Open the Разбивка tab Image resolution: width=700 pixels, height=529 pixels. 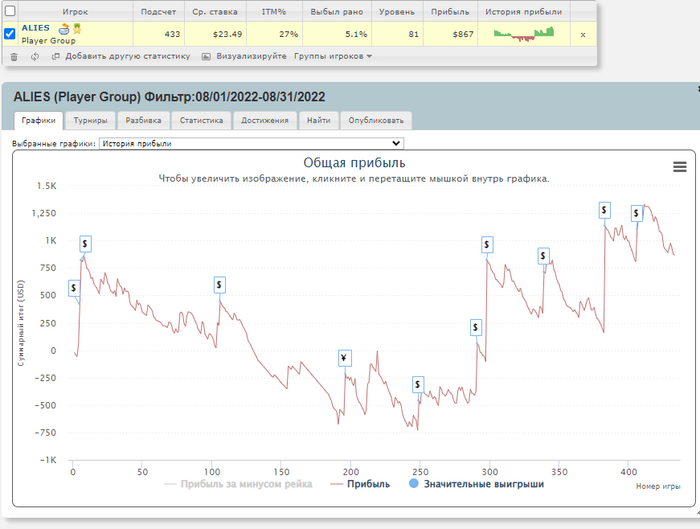[x=143, y=121]
